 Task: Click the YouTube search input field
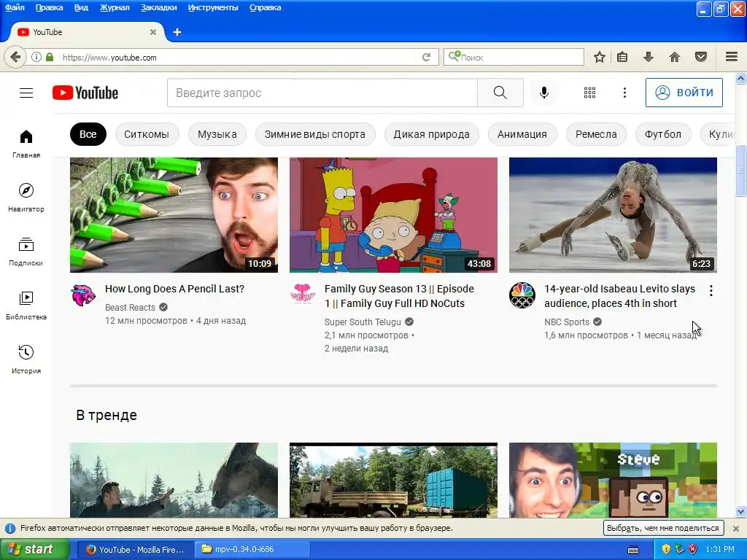click(x=322, y=93)
